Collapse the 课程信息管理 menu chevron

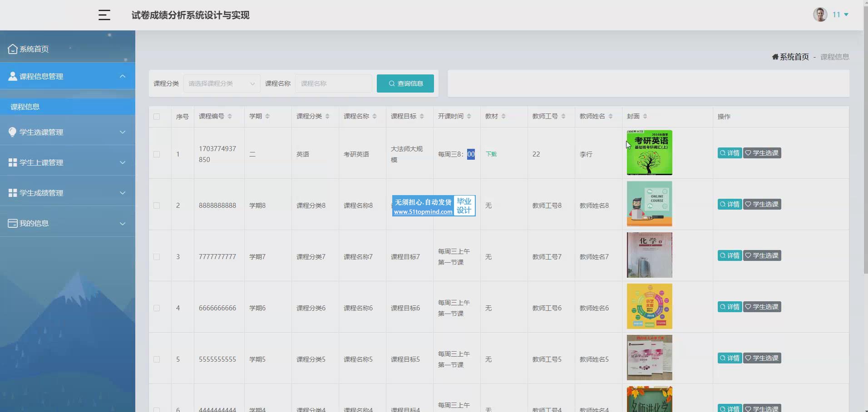coord(123,76)
